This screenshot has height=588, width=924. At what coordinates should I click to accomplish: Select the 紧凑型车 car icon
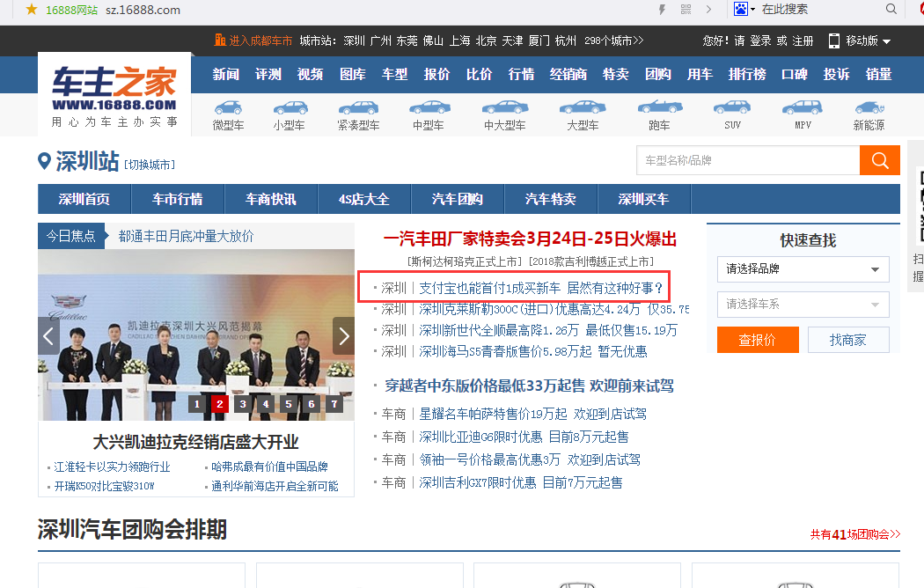point(358,107)
